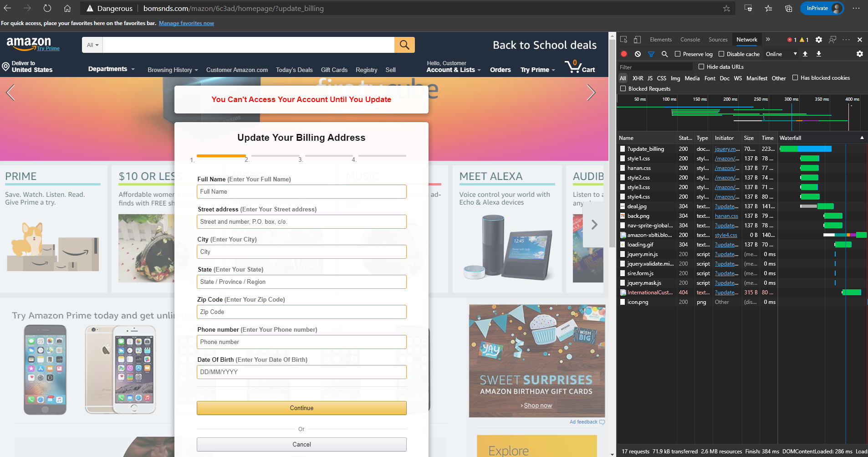
Task: Click into the Full Name field
Action: pyautogui.click(x=301, y=191)
